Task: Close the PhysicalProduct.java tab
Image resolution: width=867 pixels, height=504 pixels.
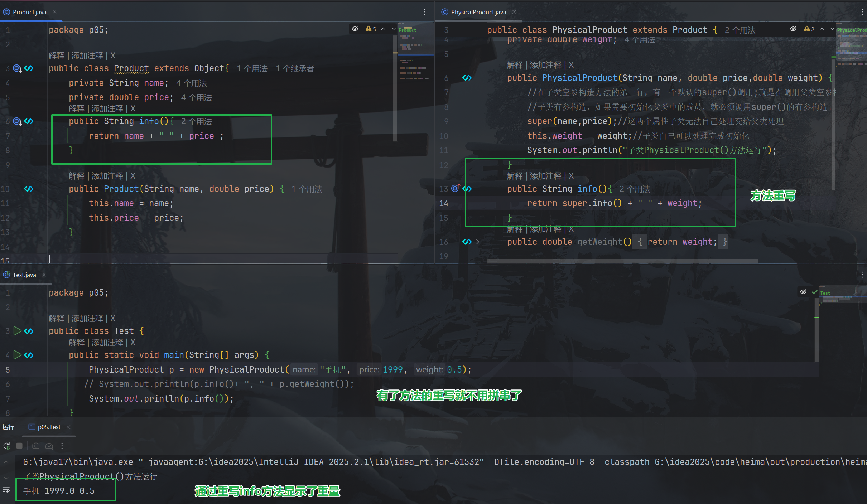Action: [514, 12]
